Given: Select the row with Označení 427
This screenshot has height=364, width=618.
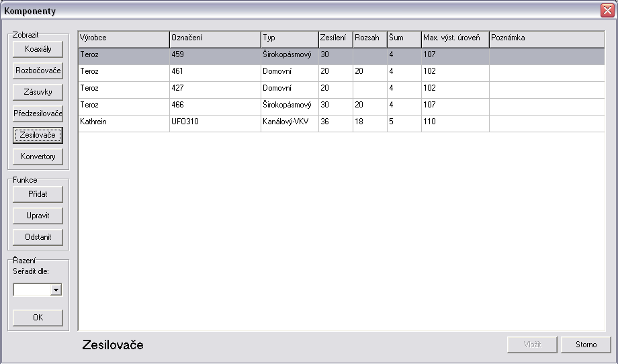Looking at the screenshot, I should click(x=341, y=90).
